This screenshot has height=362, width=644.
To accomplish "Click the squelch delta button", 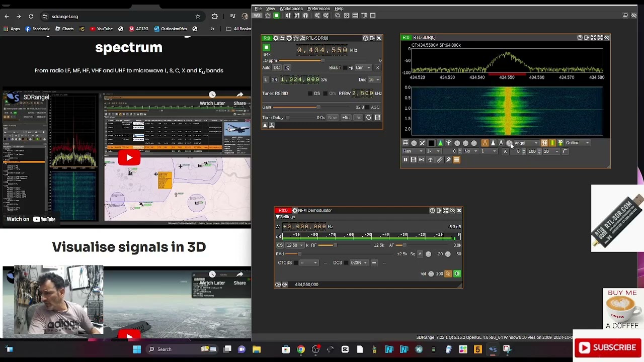I will [x=420, y=254].
